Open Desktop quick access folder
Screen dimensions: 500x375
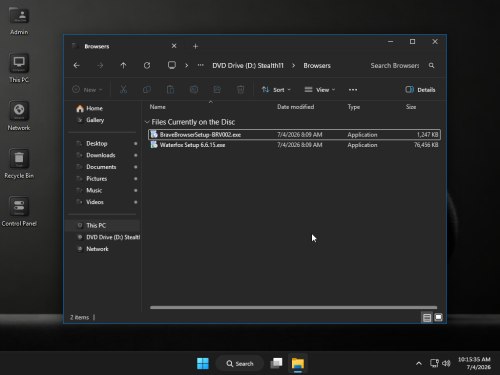tap(97, 143)
